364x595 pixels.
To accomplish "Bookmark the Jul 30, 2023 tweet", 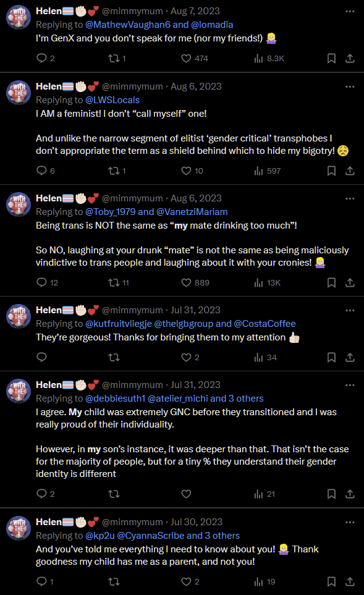I will (x=331, y=582).
